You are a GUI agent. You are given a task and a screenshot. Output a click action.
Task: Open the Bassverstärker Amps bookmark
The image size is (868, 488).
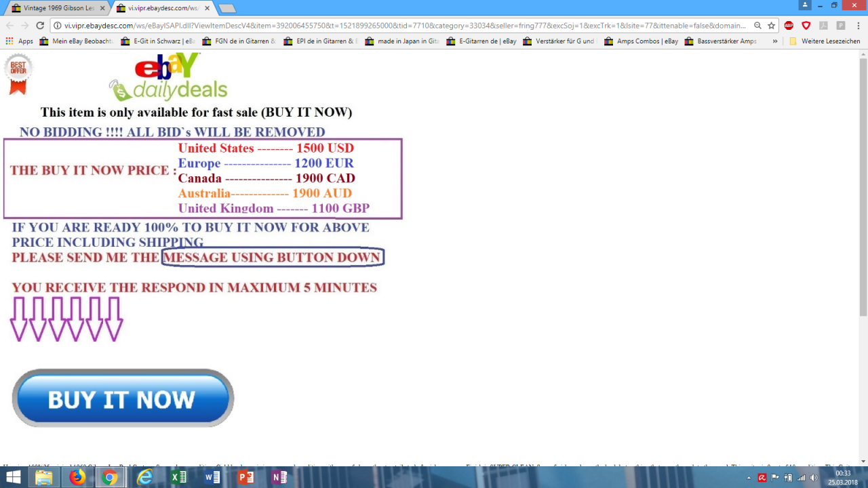(721, 41)
